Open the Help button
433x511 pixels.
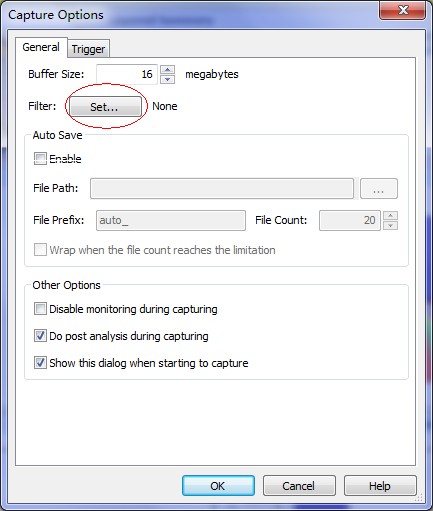[380, 486]
